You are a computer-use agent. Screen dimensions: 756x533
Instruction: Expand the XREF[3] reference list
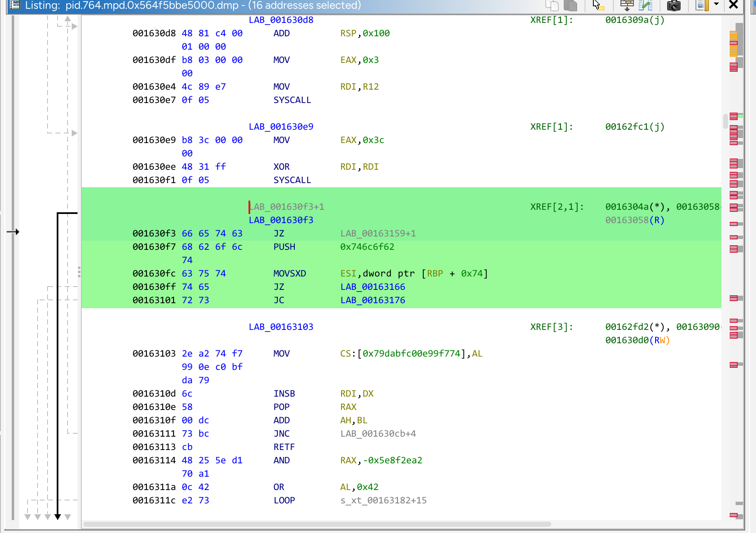(x=550, y=327)
